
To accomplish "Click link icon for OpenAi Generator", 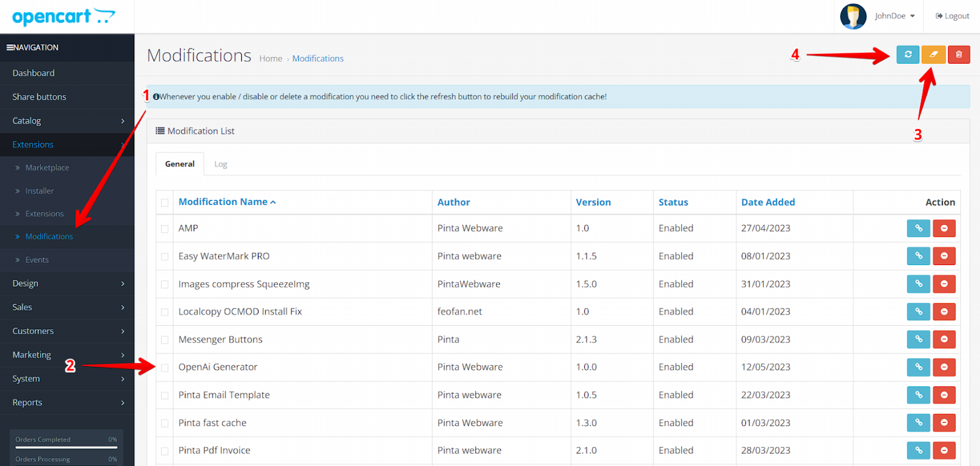I will click(x=918, y=367).
